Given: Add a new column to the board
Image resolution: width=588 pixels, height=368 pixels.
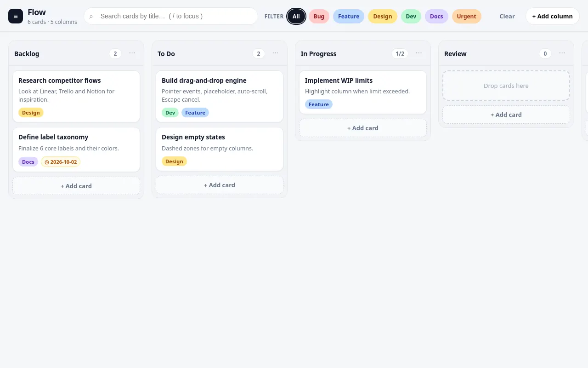Looking at the screenshot, I should [x=553, y=16].
